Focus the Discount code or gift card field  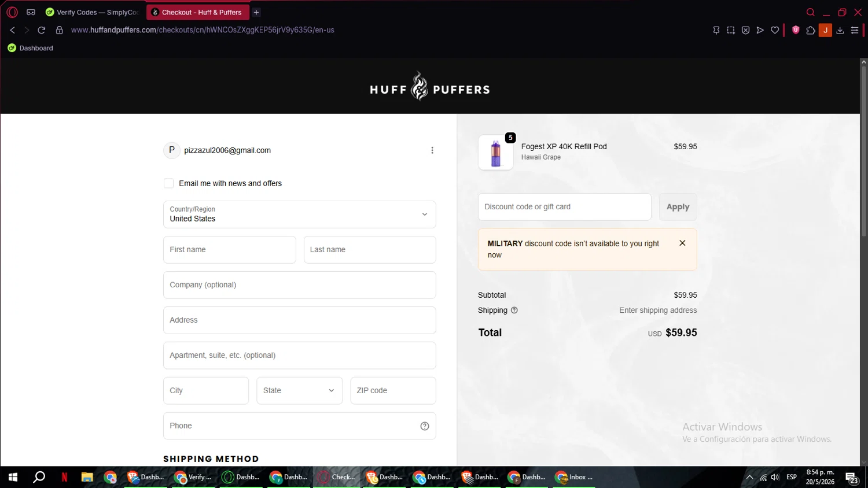(x=565, y=207)
